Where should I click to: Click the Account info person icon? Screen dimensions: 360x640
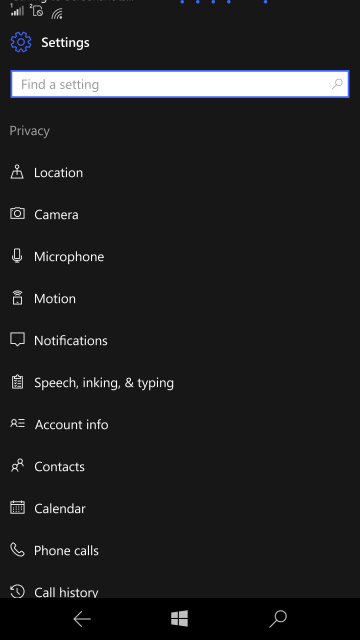pos(17,423)
